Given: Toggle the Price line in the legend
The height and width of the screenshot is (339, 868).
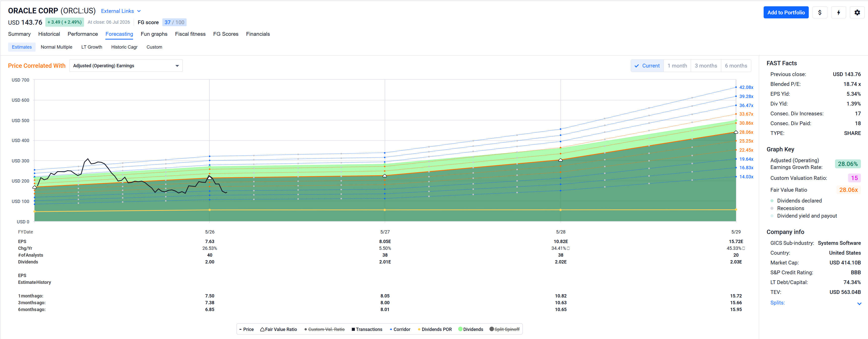Looking at the screenshot, I should [x=246, y=329].
